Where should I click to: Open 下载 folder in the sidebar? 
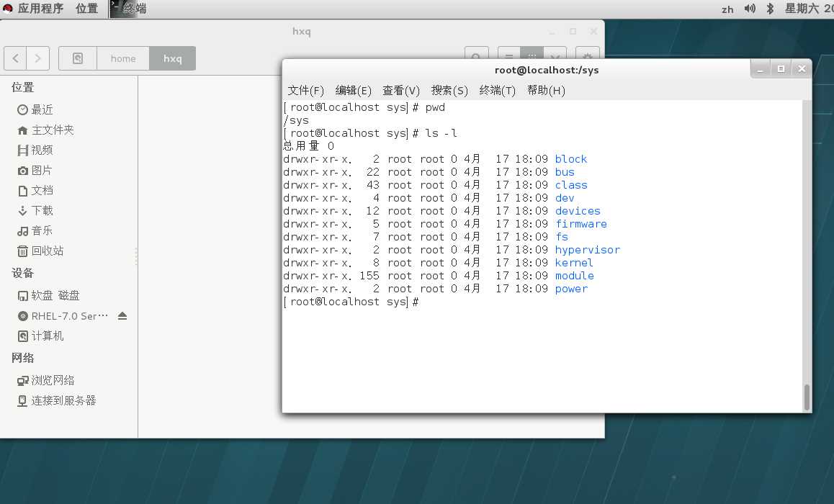(x=42, y=210)
